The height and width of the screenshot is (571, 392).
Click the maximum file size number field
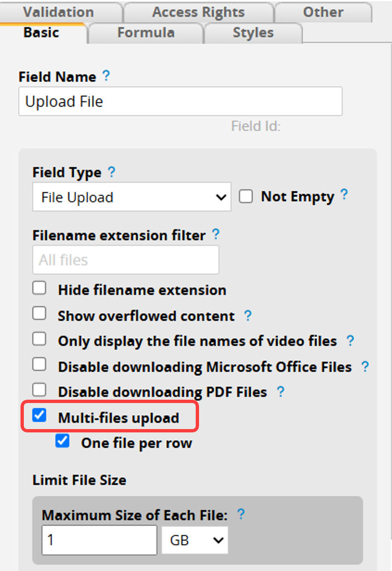click(x=99, y=540)
